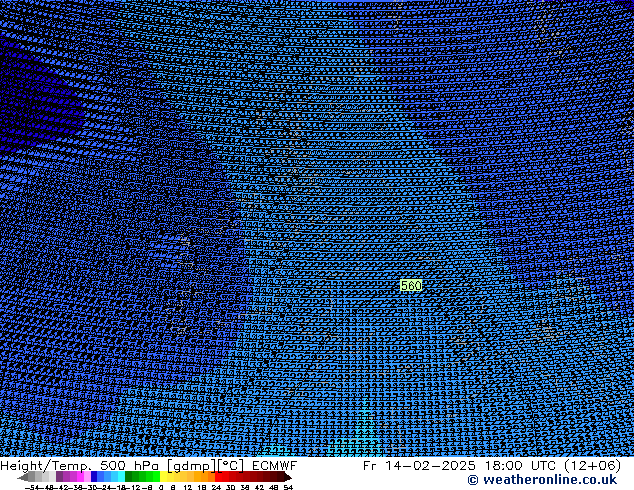The height and width of the screenshot is (490, 634).
Task: Click the legend scale value '24'
Action: [216, 487]
